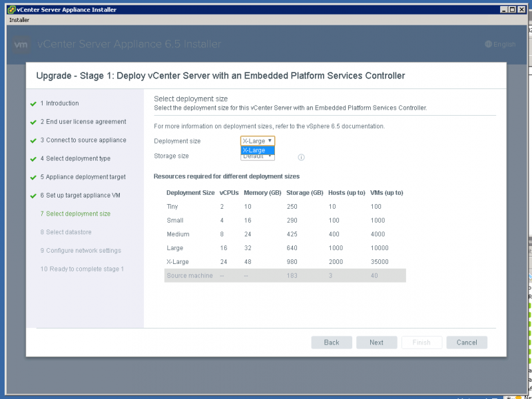The image size is (532, 399).
Task: Open the Installer menu
Action: pyautogui.click(x=19, y=20)
